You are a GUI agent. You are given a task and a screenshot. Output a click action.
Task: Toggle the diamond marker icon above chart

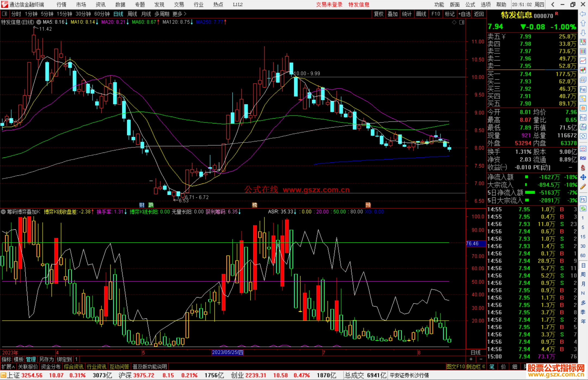tap(454, 22)
